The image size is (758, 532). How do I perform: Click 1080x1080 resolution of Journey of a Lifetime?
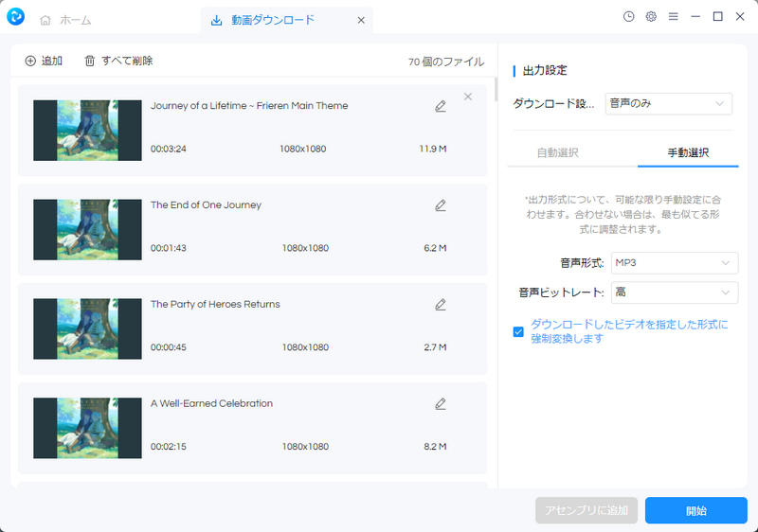coord(302,150)
